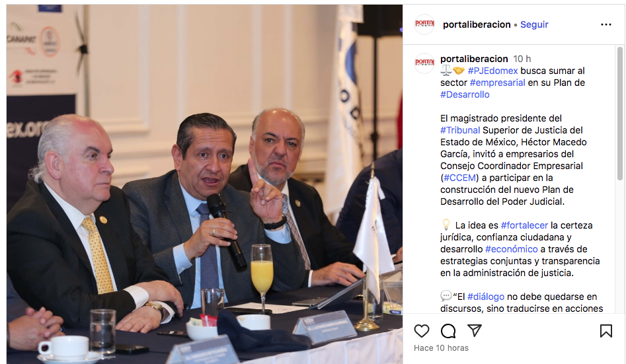The width and height of the screenshot is (626, 364).
Task: Open the #PJEdomex hashtag
Action: click(x=492, y=71)
